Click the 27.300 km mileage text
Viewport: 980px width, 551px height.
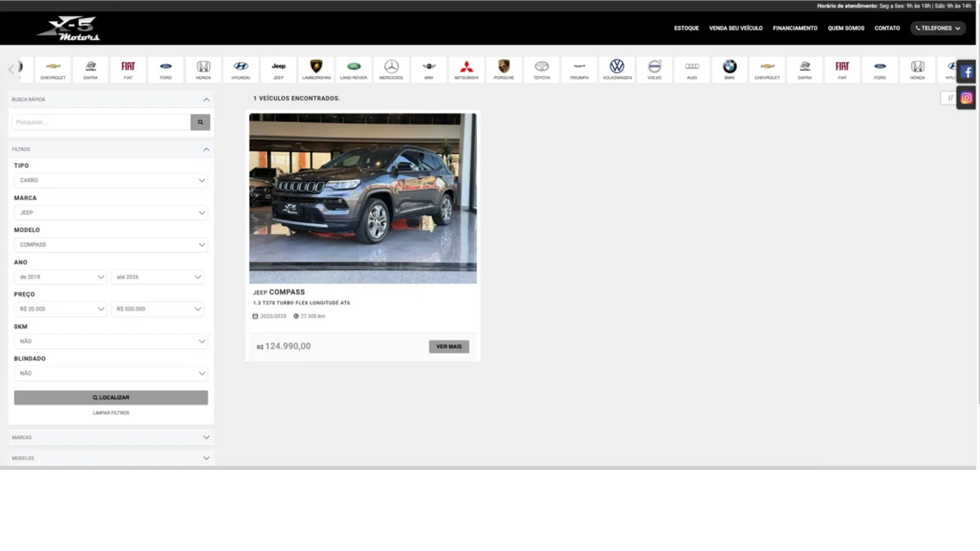pyautogui.click(x=312, y=316)
